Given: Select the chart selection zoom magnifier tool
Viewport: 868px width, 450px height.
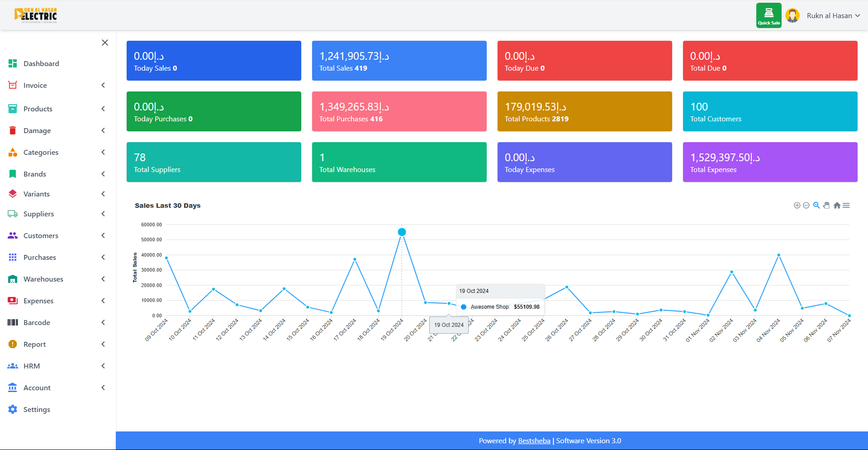Looking at the screenshot, I should [816, 206].
